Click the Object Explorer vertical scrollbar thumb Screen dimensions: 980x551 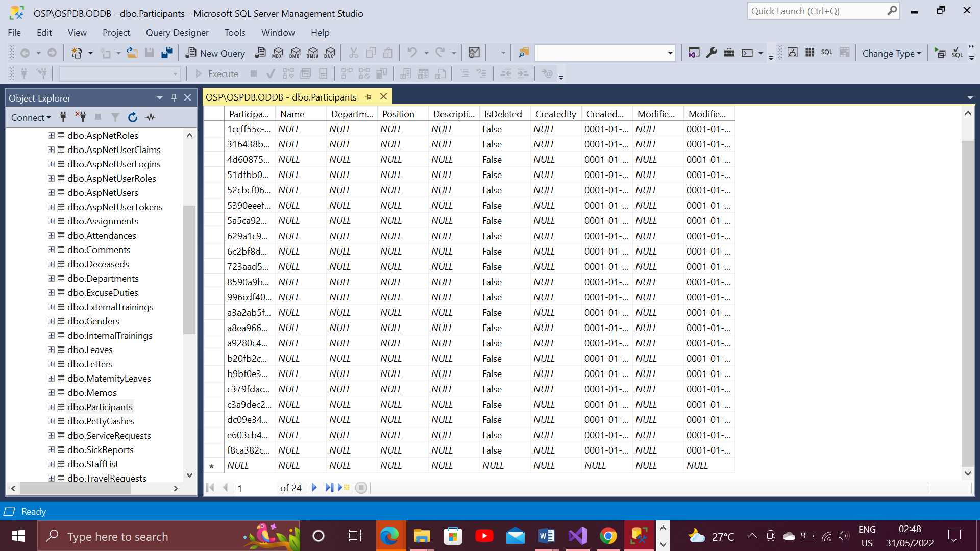tap(189, 269)
